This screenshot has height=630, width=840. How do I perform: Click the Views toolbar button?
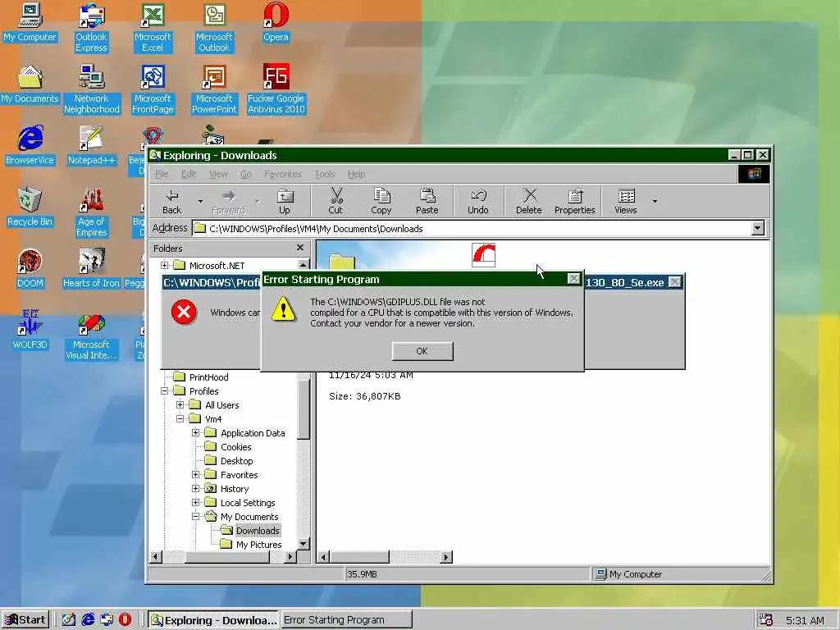pyautogui.click(x=626, y=202)
